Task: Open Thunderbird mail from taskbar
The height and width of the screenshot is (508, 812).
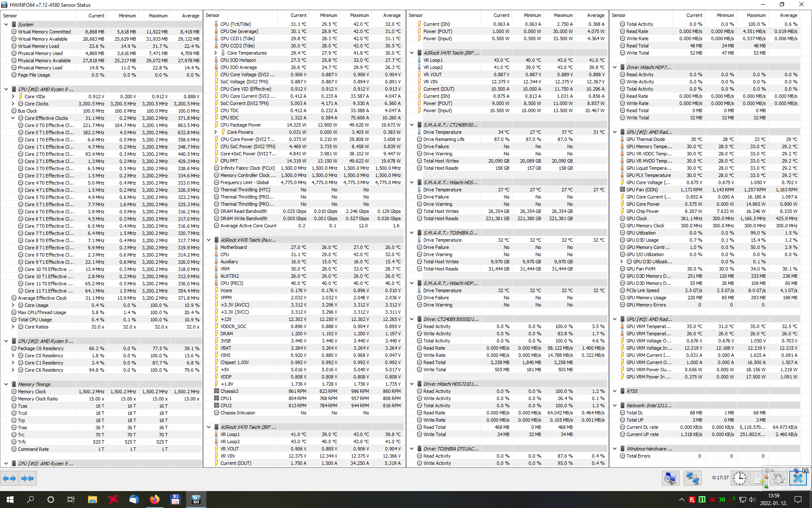Action: click(134, 500)
